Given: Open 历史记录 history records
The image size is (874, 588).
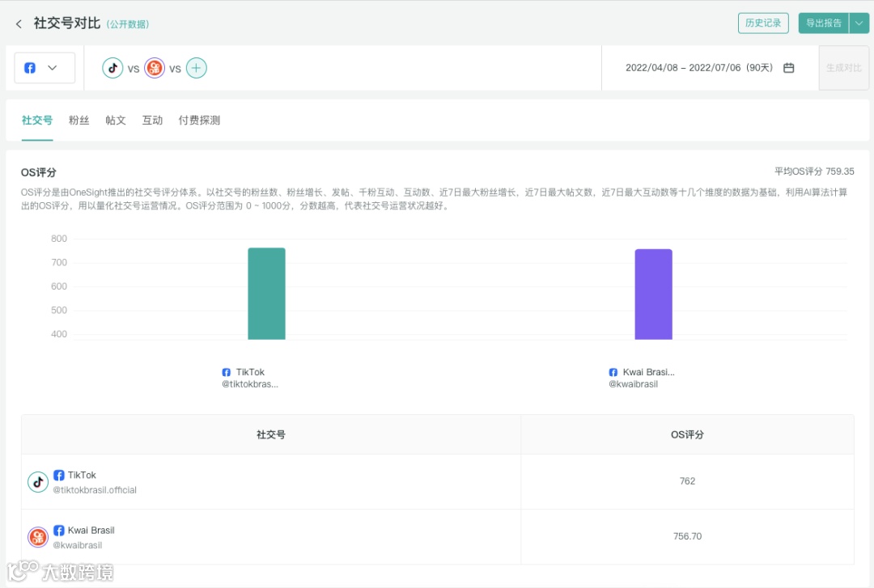Looking at the screenshot, I should point(763,23).
